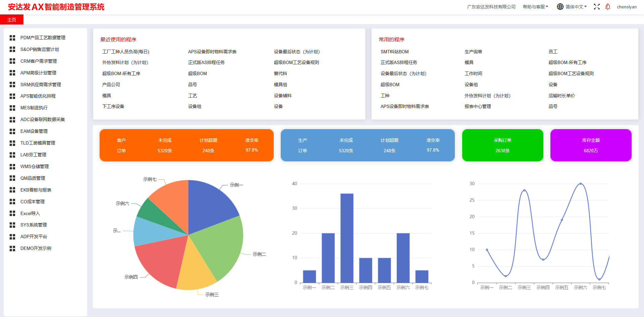
Task: Click the grid icon beside APS智能优化排程
Action: (12, 96)
